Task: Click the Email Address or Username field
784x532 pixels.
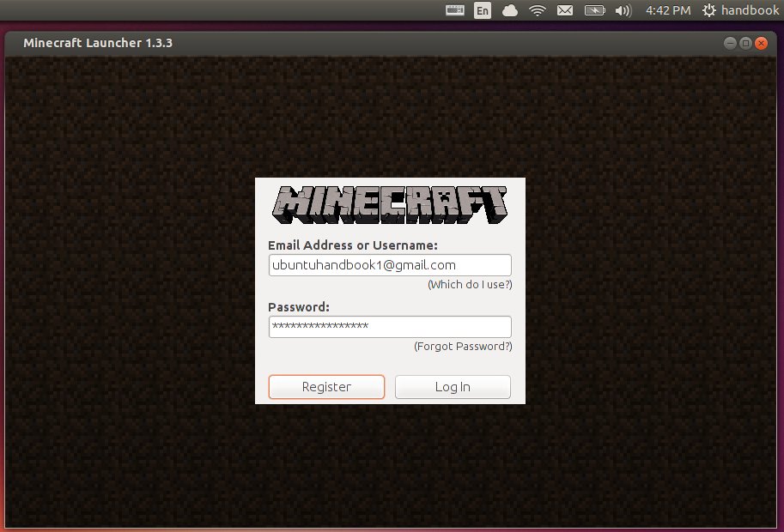Action: click(x=390, y=265)
